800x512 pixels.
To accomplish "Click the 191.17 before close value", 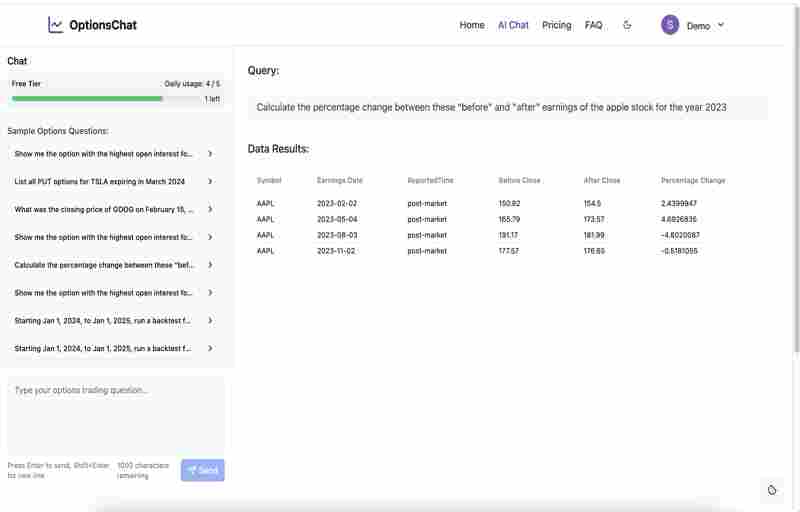I will pos(508,235).
